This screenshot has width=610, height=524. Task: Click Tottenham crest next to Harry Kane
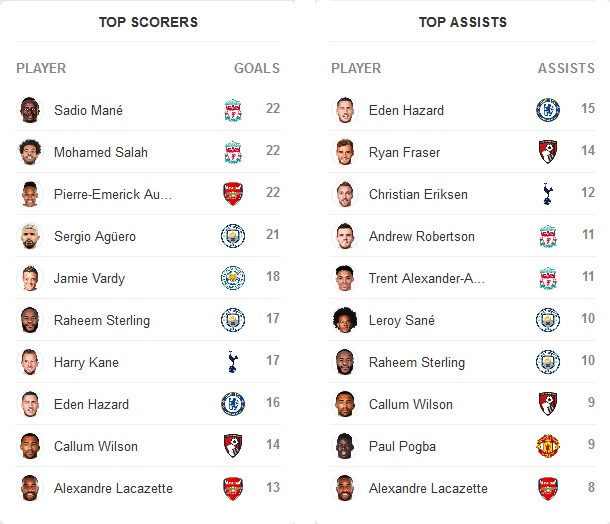pos(233,363)
